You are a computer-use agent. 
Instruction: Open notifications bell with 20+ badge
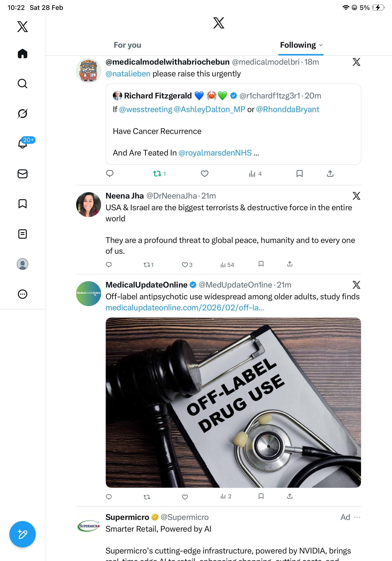[x=23, y=144]
